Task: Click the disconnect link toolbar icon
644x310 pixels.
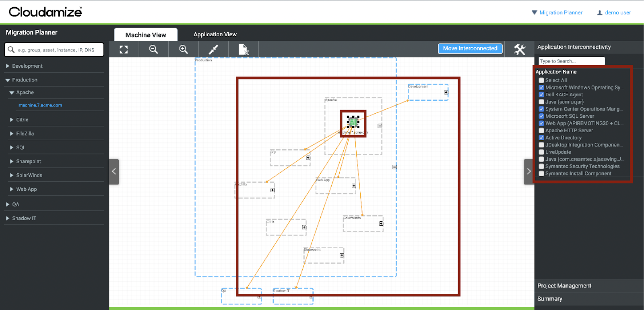Action: click(213, 49)
